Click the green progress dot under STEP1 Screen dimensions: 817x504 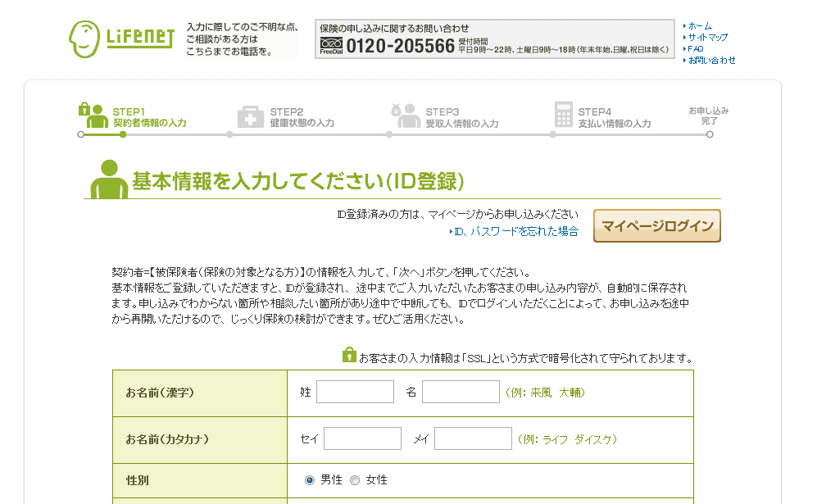(122, 134)
